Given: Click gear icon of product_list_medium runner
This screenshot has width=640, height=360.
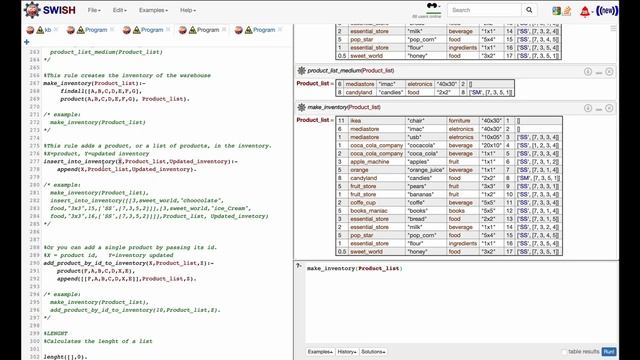Looking at the screenshot, I should [301, 71].
